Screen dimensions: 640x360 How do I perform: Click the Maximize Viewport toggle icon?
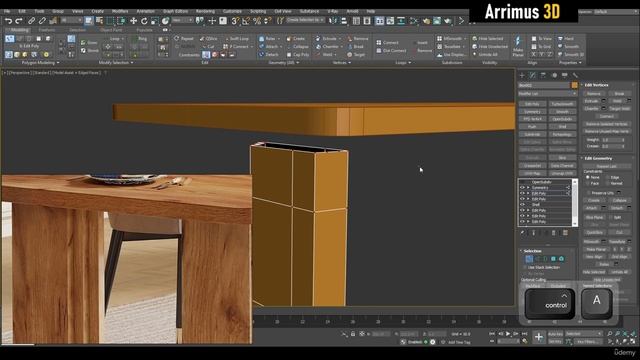click(633, 341)
